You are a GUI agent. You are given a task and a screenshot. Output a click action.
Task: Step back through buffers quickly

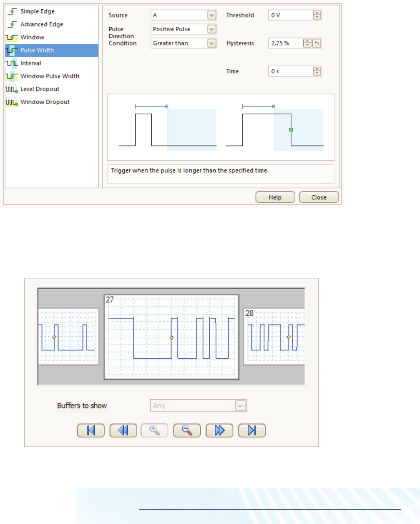click(123, 430)
